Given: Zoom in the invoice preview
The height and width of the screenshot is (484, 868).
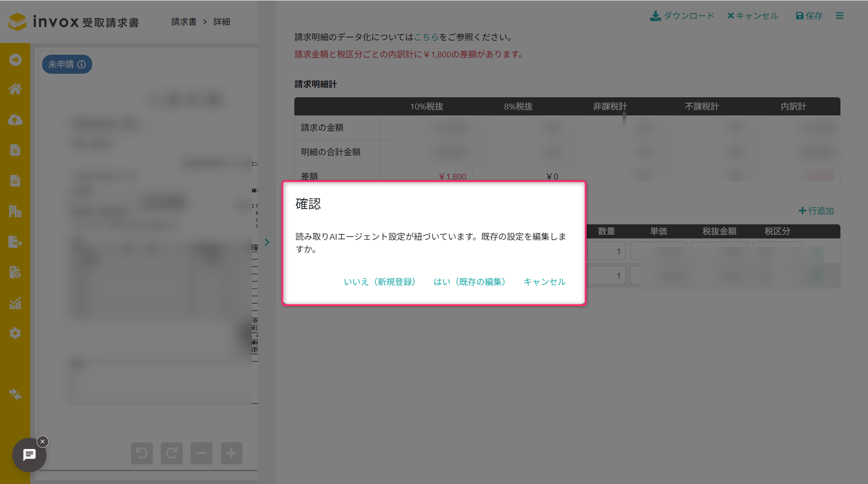Looking at the screenshot, I should coord(231,453).
